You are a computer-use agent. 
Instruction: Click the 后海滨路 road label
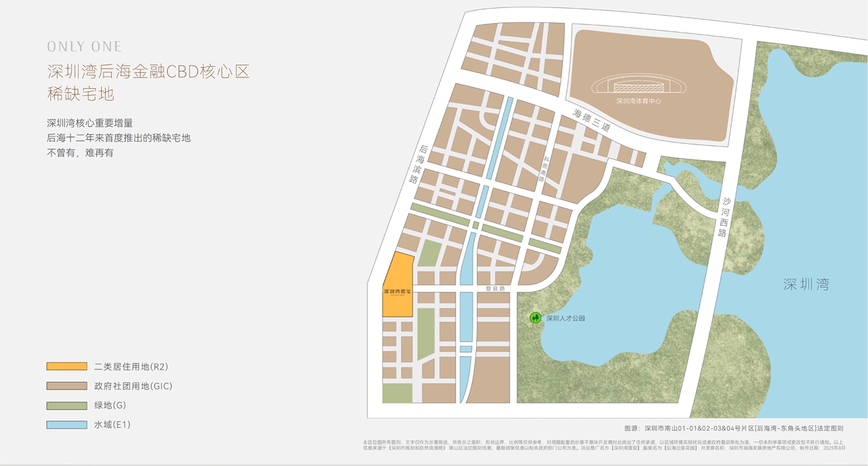point(418,165)
